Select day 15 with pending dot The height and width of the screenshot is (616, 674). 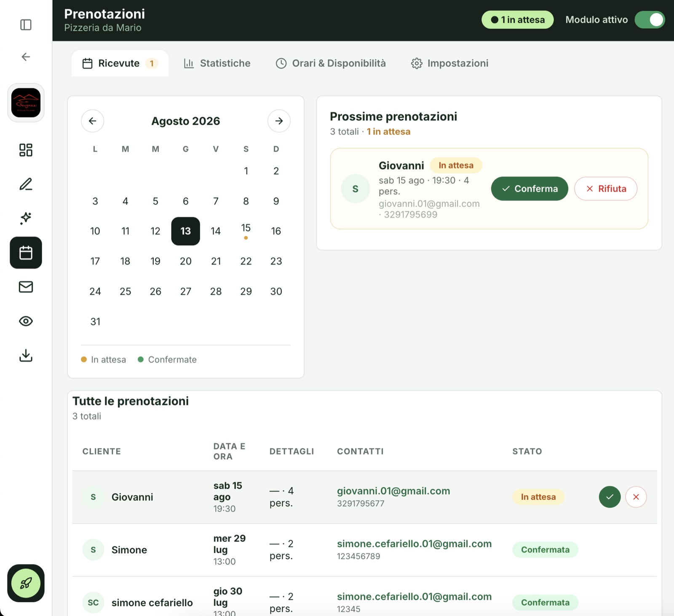(246, 231)
